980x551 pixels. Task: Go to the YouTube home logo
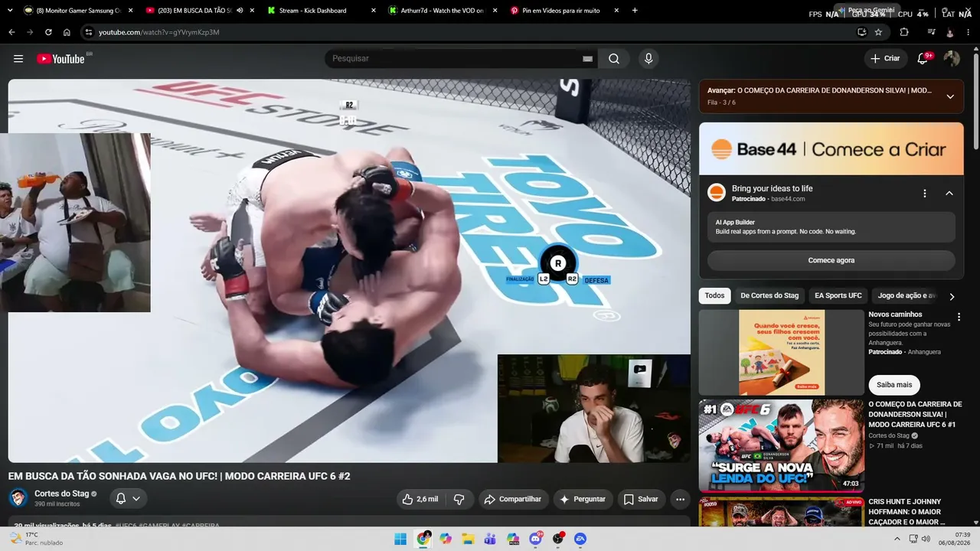[x=60, y=59]
